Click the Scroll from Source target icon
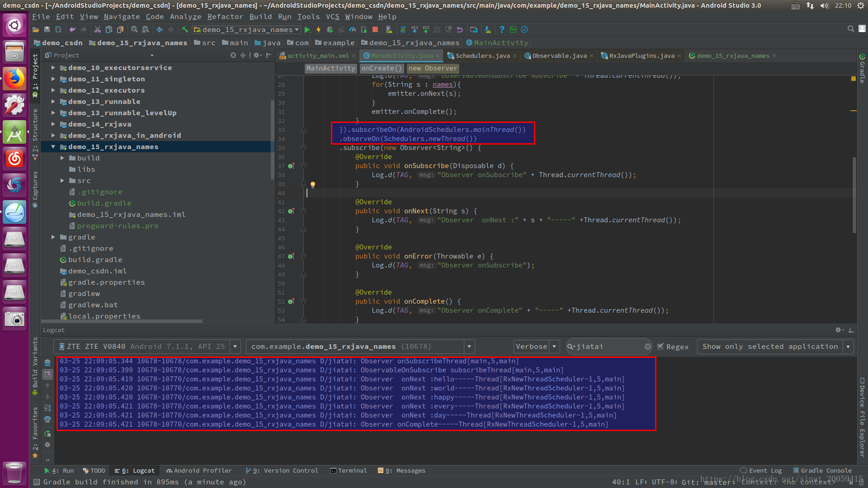The width and height of the screenshot is (868, 488). pos(233,55)
